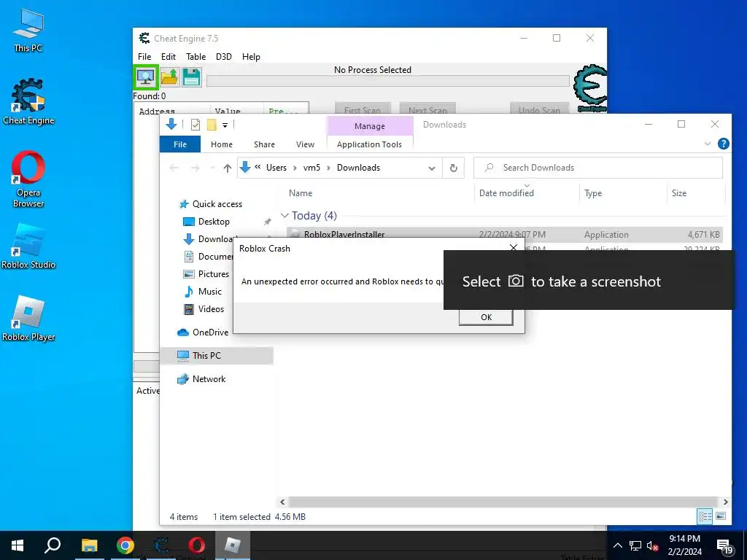Close the Roblox Crash dialog
This screenshot has width=747, height=560.
pos(513,248)
